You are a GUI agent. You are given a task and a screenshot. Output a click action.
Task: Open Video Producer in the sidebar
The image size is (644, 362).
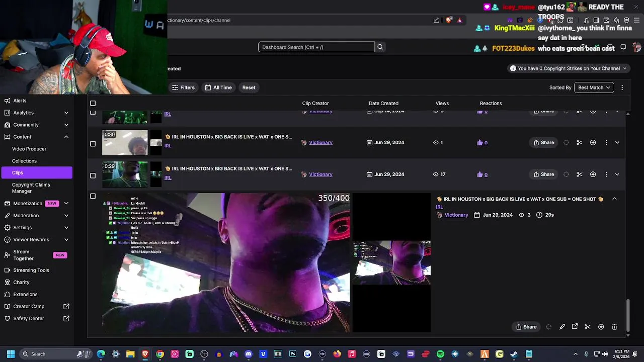(x=29, y=149)
